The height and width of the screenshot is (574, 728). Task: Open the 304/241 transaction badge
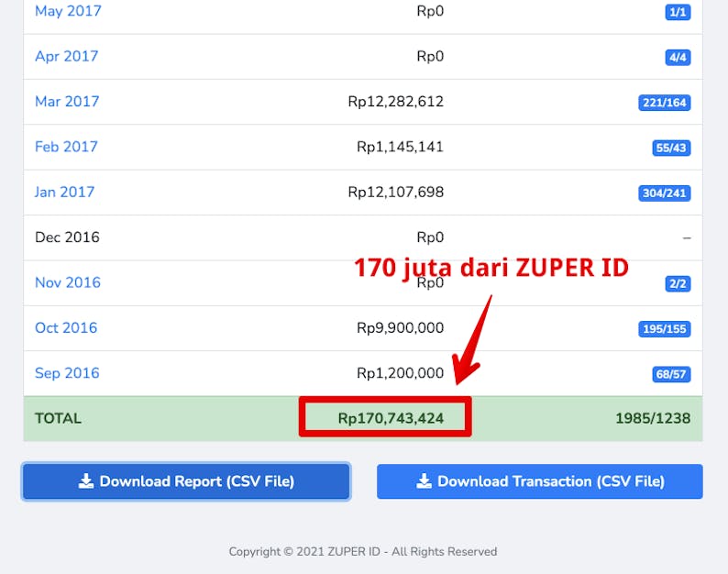click(665, 193)
